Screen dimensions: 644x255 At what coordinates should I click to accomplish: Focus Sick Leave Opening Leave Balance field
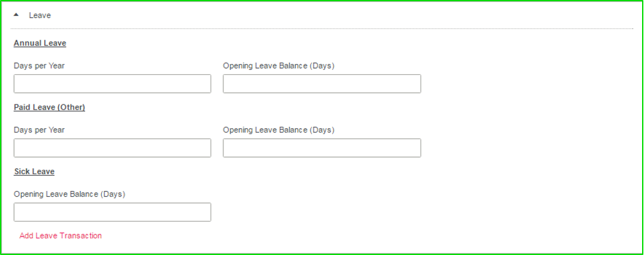click(113, 212)
